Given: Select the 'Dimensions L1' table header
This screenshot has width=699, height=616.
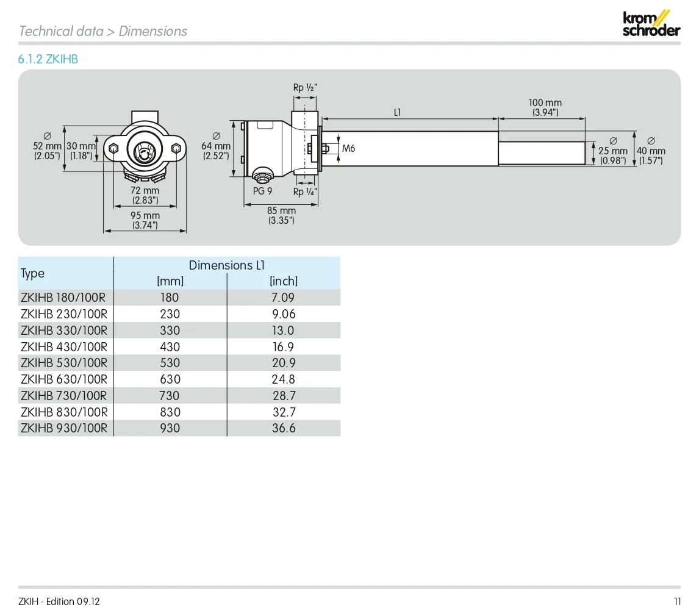Looking at the screenshot, I should pos(226,265).
